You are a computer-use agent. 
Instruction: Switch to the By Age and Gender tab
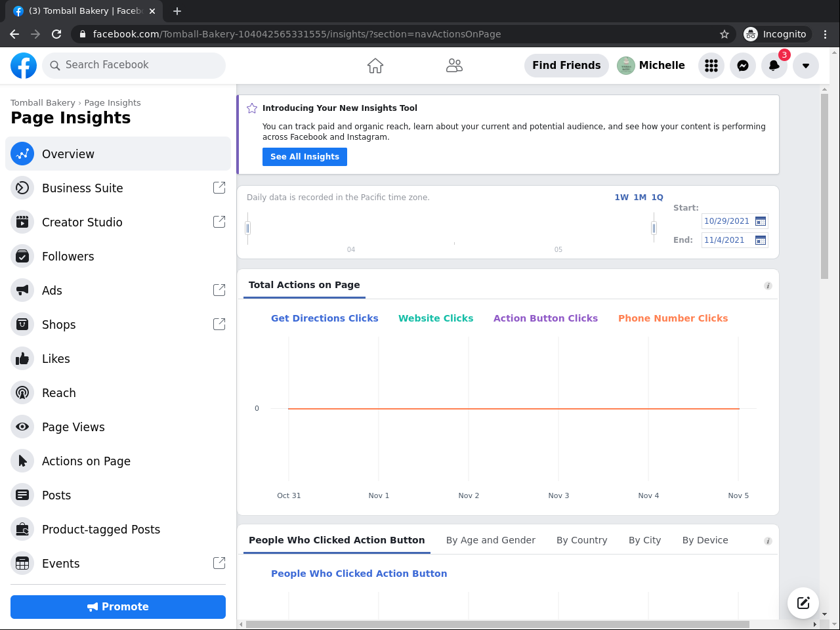(x=491, y=540)
